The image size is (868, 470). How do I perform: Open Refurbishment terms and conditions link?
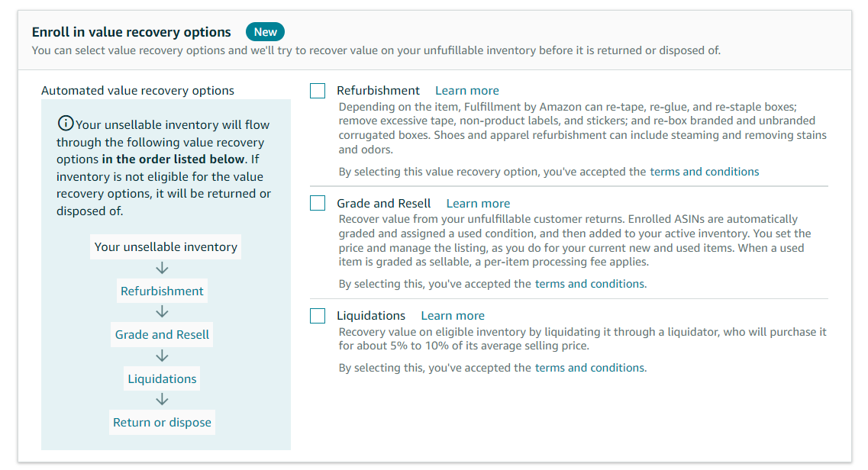(704, 171)
